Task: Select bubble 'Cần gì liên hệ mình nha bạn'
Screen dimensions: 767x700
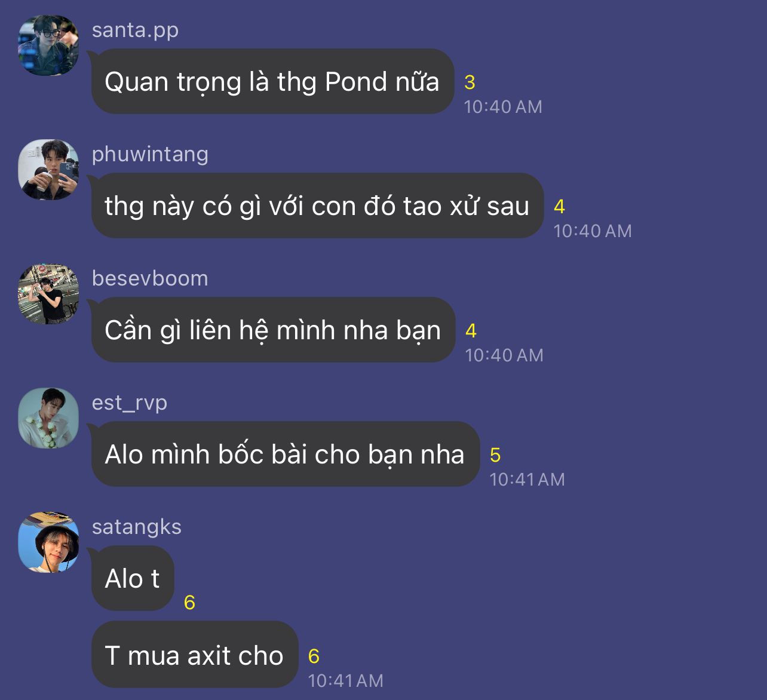Action: click(273, 330)
